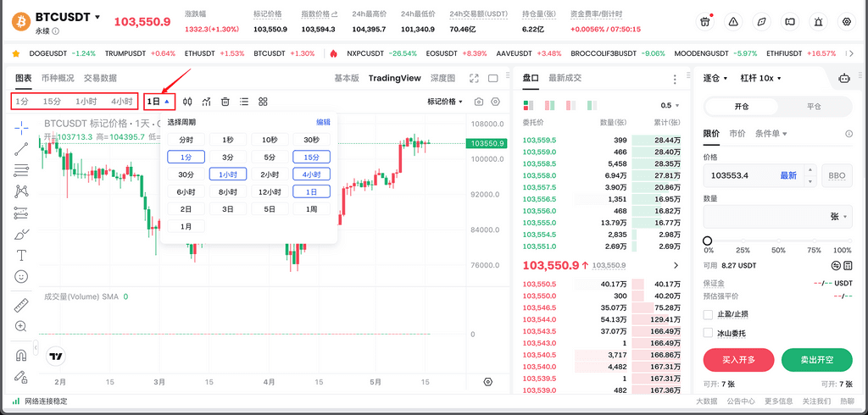Screen dimensions: 868x415
Task: Click the red 买入开多 button
Action: pos(738,360)
